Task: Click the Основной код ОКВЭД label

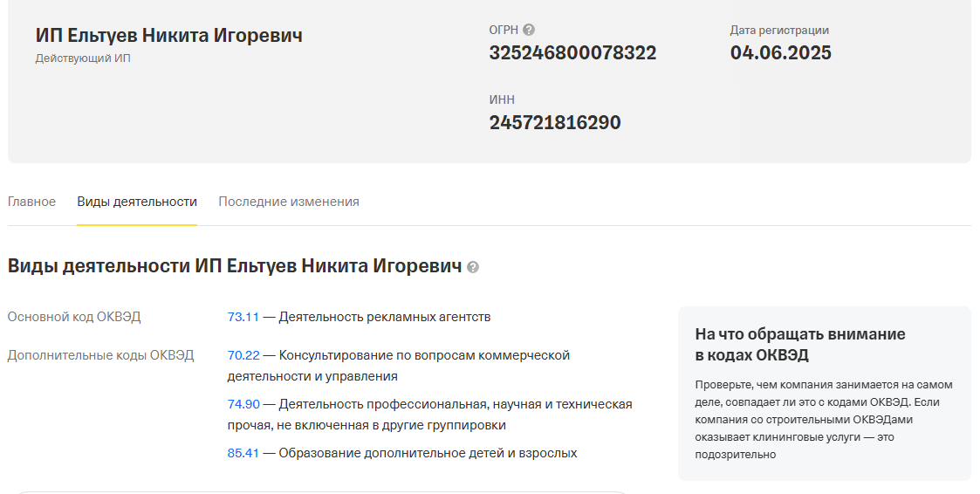Action: (74, 317)
